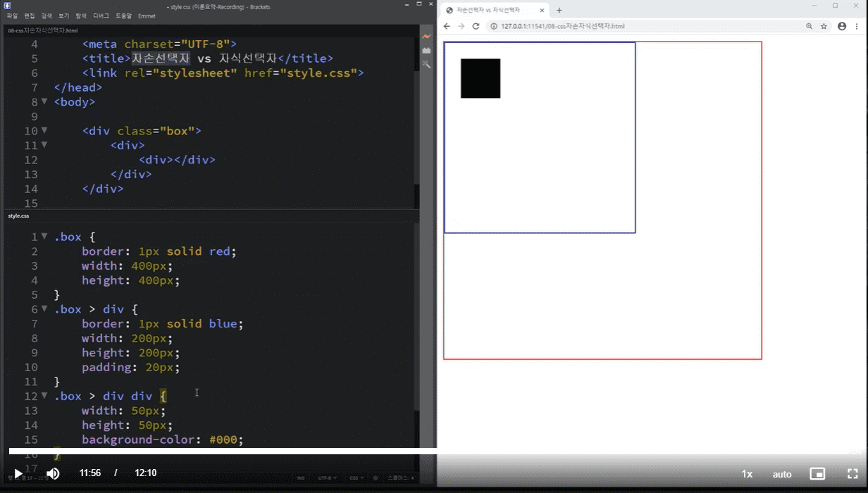Click the href="style.css" link attribute in HTML
The image size is (868, 493).
click(300, 73)
